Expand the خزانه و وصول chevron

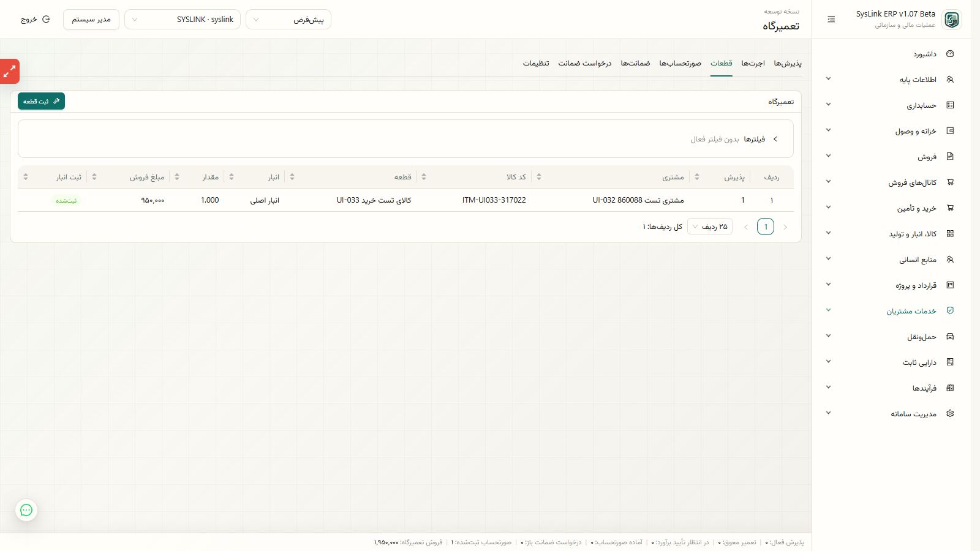(x=828, y=130)
